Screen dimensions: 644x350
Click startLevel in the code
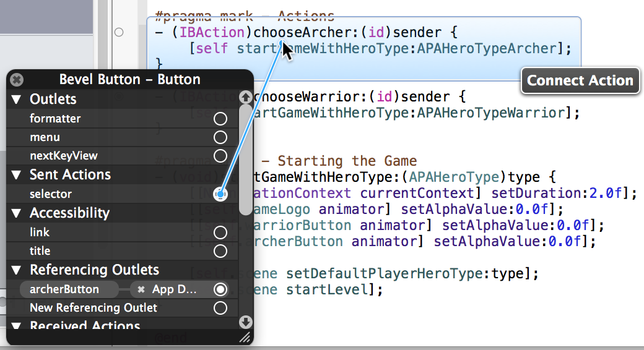(326, 289)
